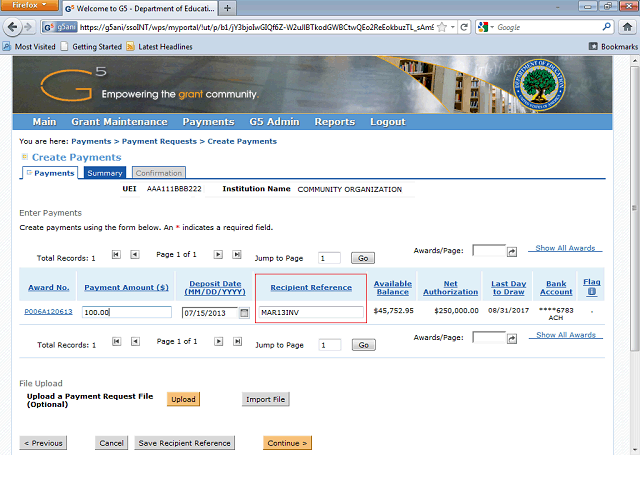Open browser home page icon
Image resolution: width=640 pixels, height=480 pixels.
[627, 27]
